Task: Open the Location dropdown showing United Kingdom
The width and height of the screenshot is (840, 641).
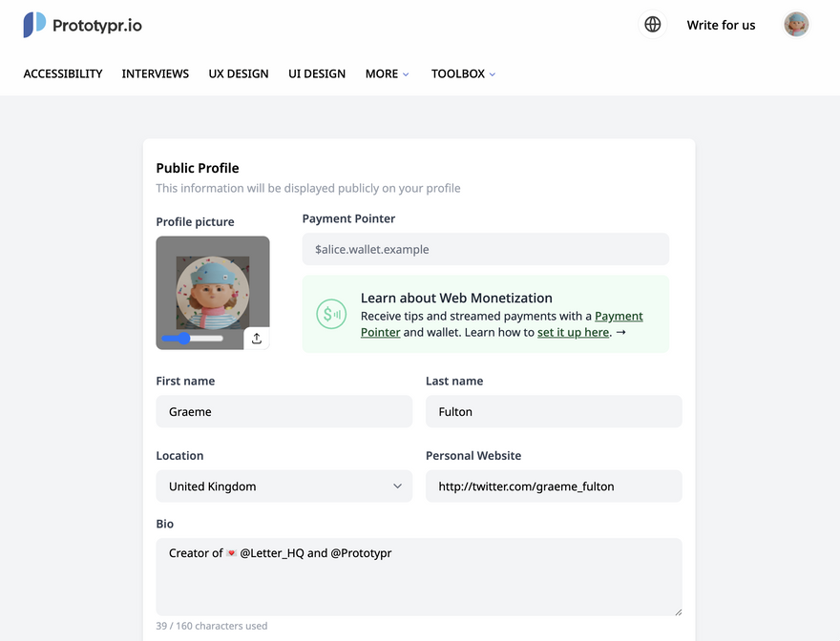Action: (283, 486)
